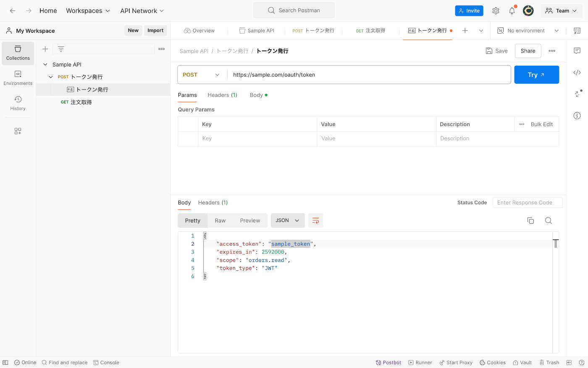
Task: Click the Invite button
Action: [469, 11]
